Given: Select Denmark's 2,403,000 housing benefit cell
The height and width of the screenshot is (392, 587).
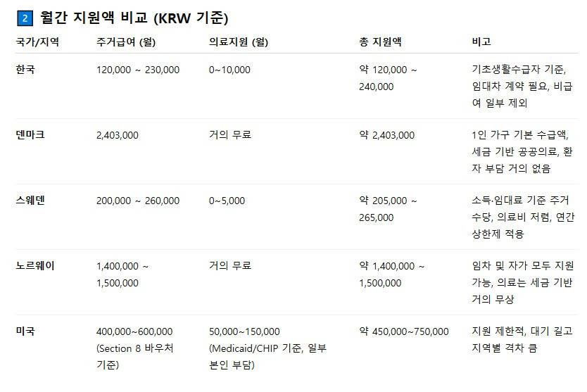Looking at the screenshot, I should tap(118, 135).
